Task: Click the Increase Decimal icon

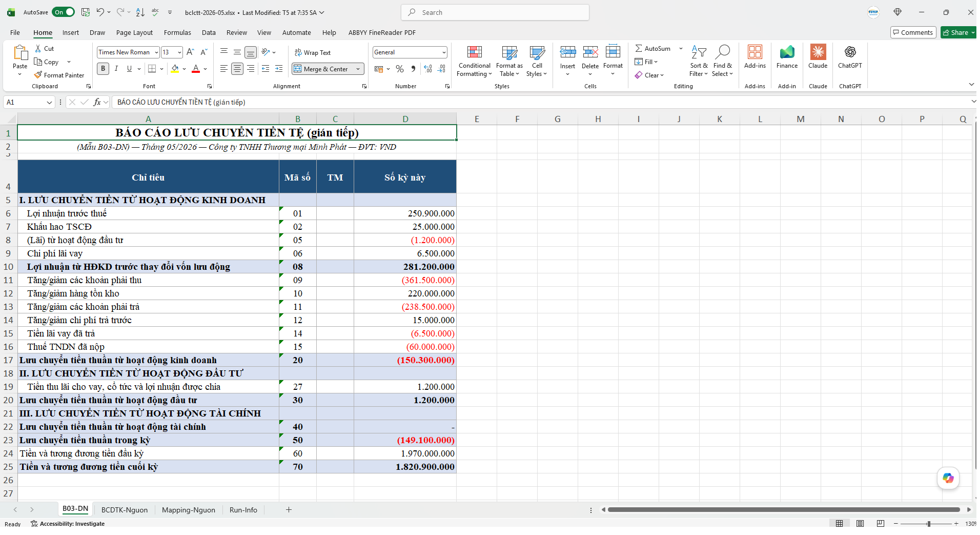Action: [428, 69]
